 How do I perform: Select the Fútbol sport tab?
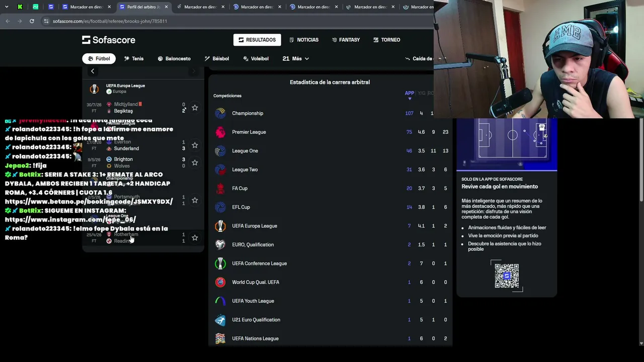pos(99,59)
